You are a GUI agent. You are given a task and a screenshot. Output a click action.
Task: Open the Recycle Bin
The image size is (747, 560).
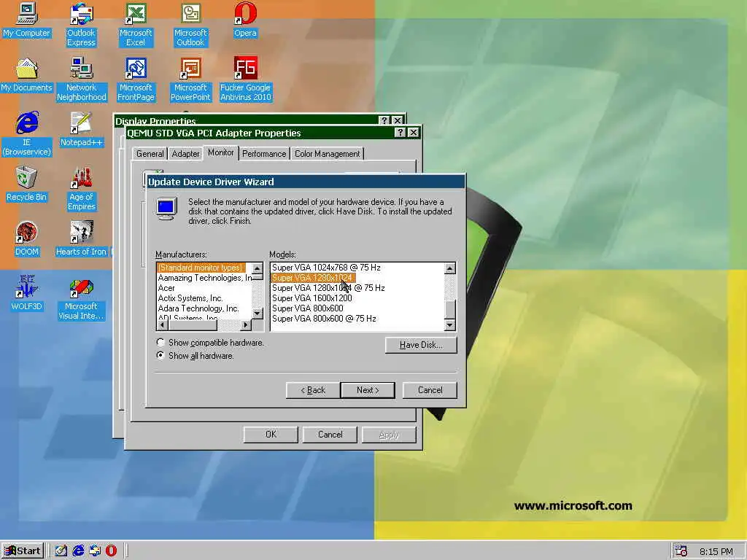point(27,184)
